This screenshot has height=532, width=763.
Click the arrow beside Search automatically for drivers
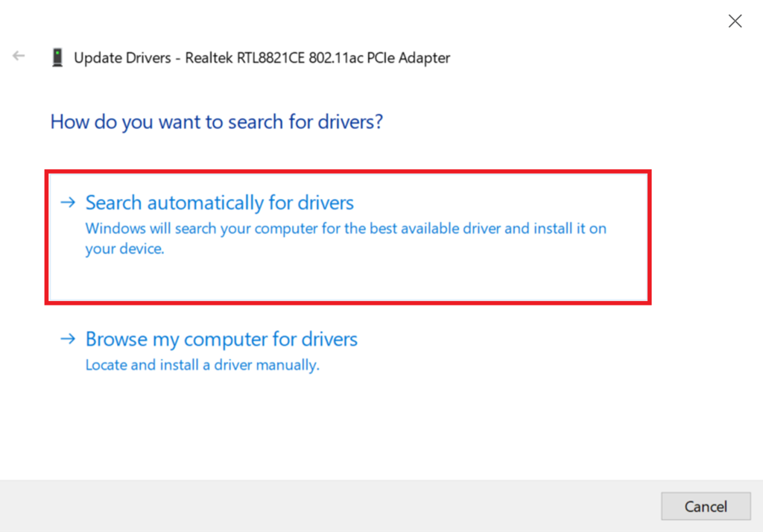(68, 202)
